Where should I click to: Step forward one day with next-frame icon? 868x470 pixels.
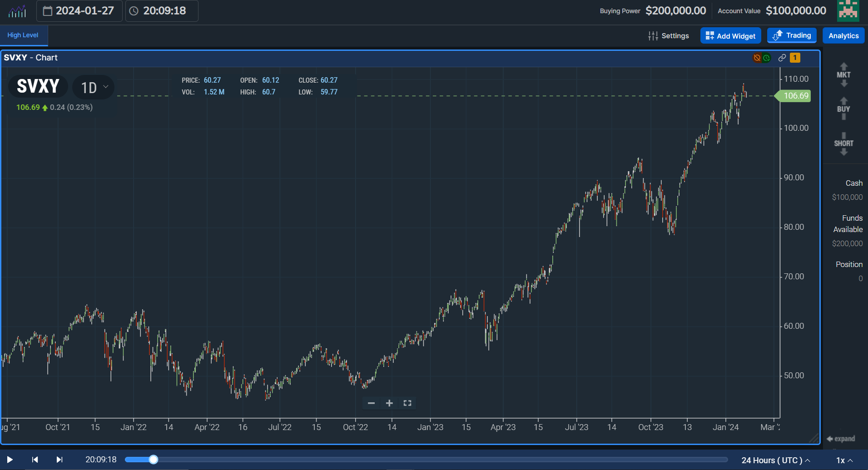tap(59, 460)
